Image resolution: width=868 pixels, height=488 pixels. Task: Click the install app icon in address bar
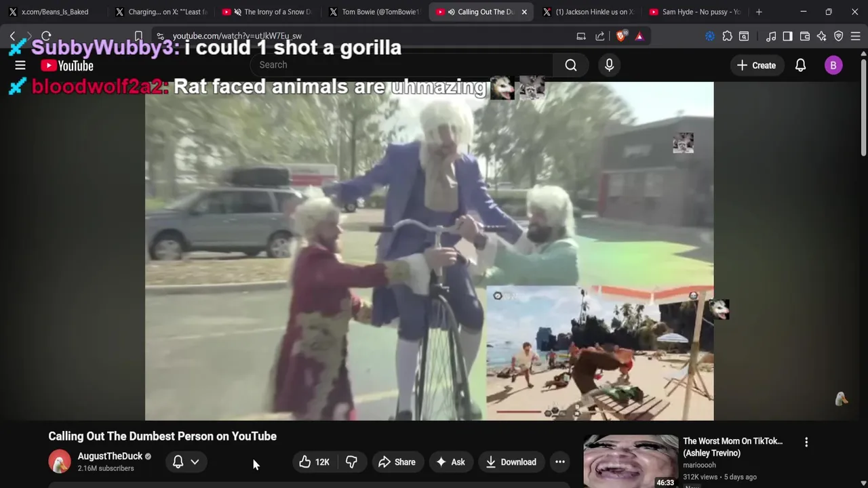pyautogui.click(x=581, y=36)
